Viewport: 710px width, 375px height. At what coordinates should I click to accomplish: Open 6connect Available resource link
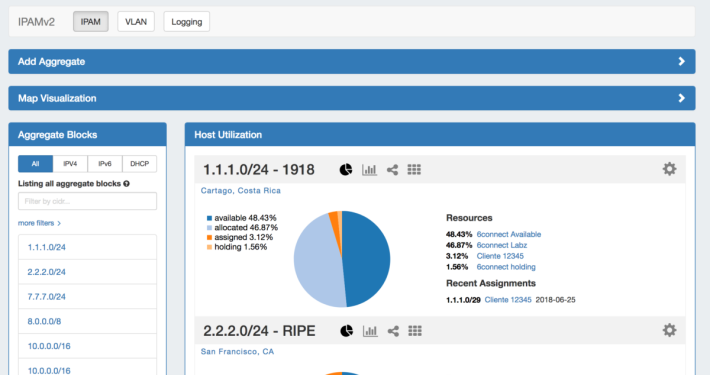click(x=509, y=234)
